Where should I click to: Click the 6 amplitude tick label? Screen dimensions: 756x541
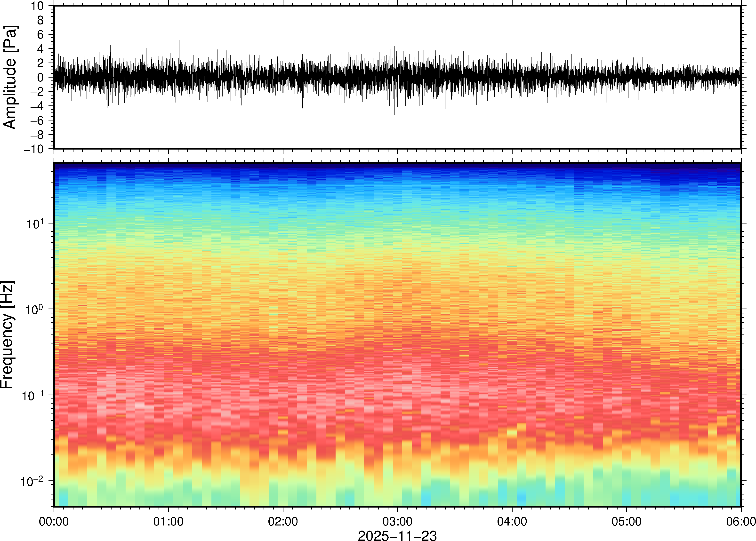[41, 34]
